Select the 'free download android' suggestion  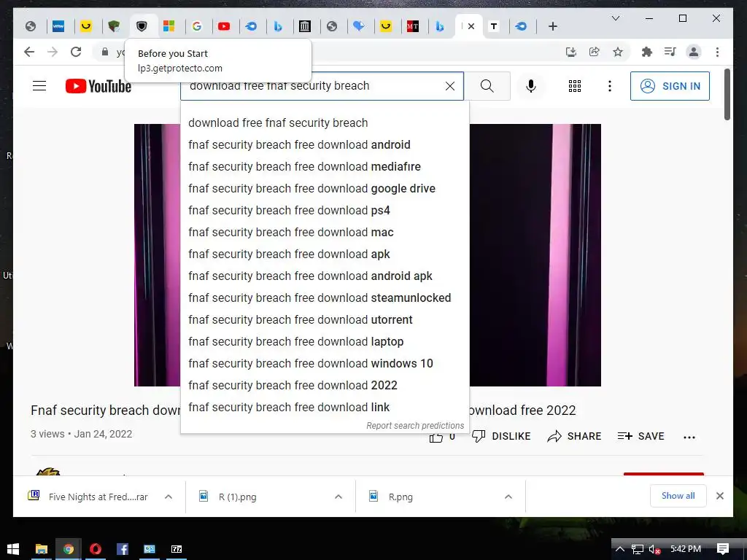[x=325, y=145]
